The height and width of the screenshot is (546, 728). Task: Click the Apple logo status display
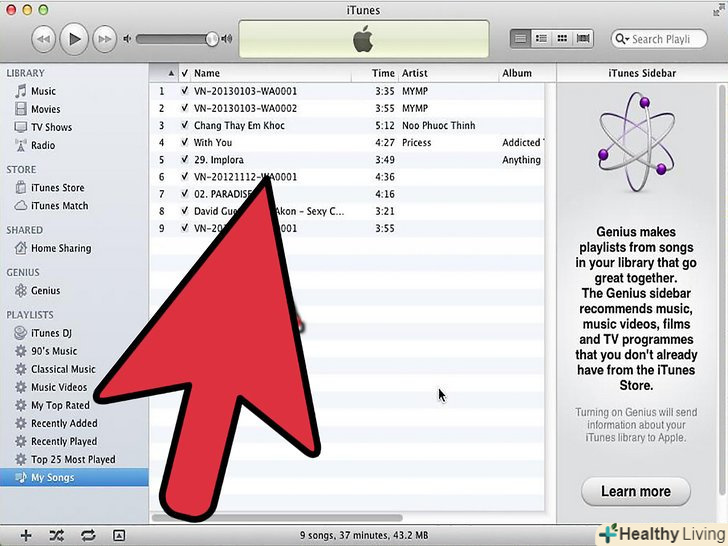pos(364,39)
